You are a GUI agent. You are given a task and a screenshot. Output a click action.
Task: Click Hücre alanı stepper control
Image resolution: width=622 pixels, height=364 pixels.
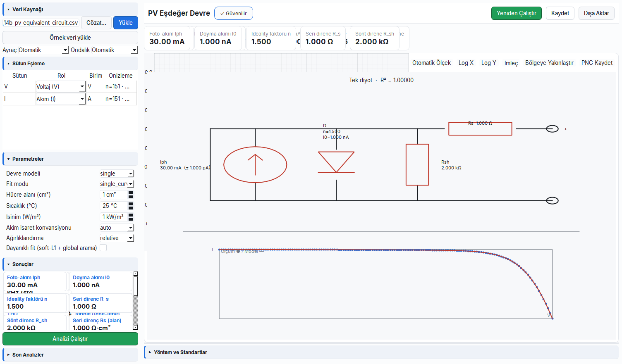point(131,195)
